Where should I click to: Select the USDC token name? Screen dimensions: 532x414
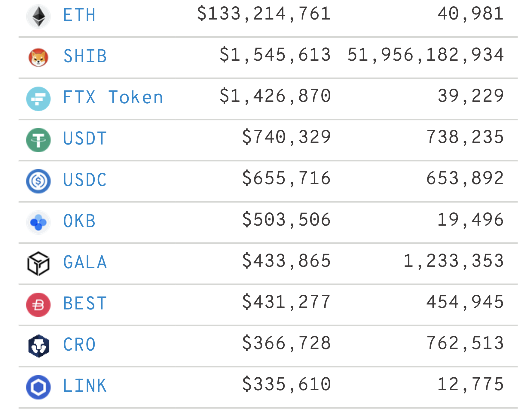[x=85, y=180]
